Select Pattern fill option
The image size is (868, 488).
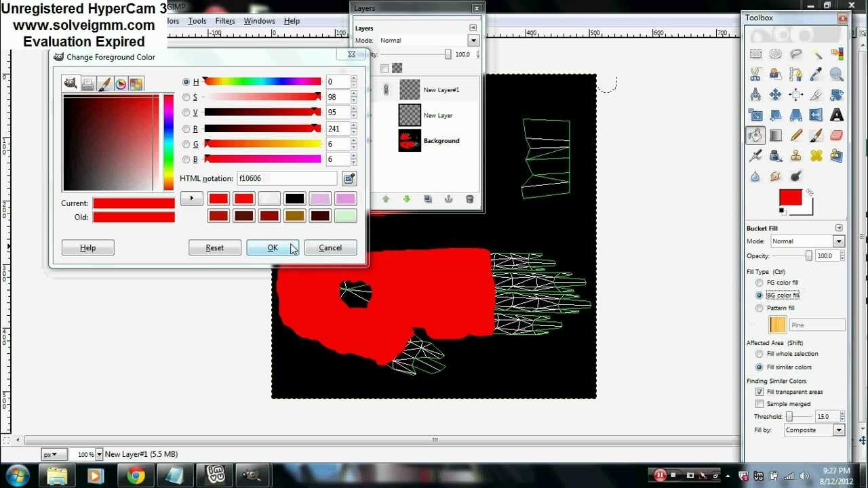click(x=759, y=308)
